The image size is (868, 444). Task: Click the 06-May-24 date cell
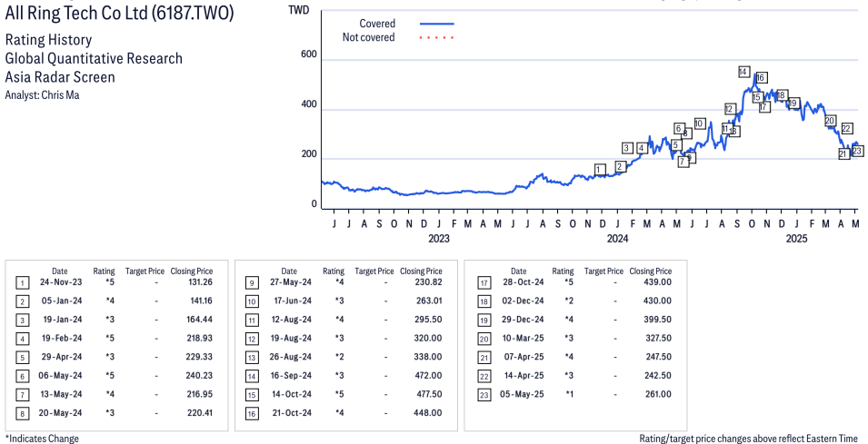60,375
